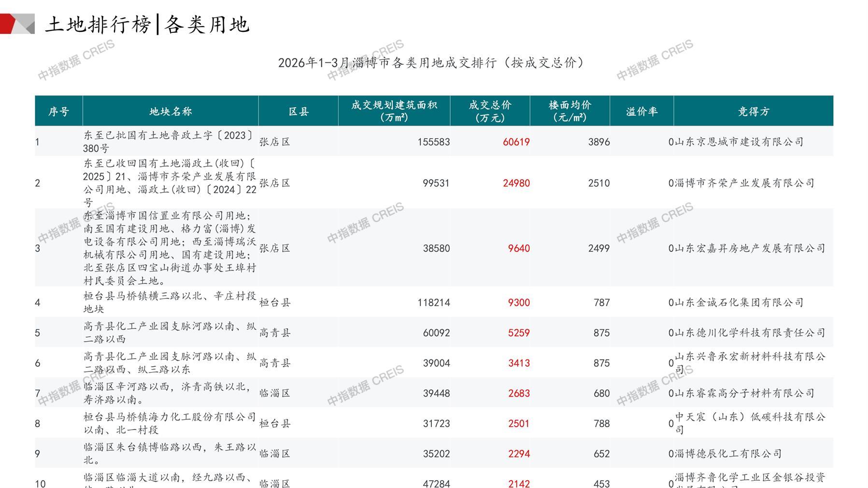Click the 竞得方 column header
The height and width of the screenshot is (488, 868).
(x=754, y=112)
